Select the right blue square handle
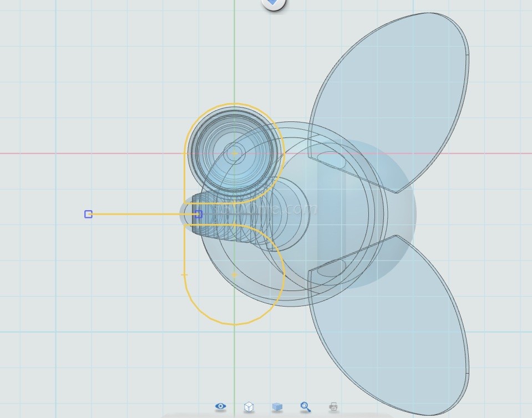 198,214
